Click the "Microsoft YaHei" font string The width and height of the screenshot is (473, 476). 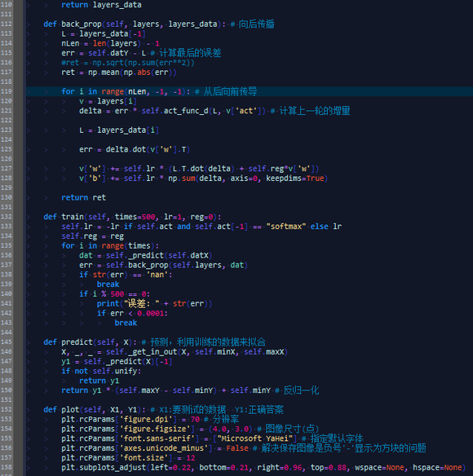pyautogui.click(x=256, y=439)
